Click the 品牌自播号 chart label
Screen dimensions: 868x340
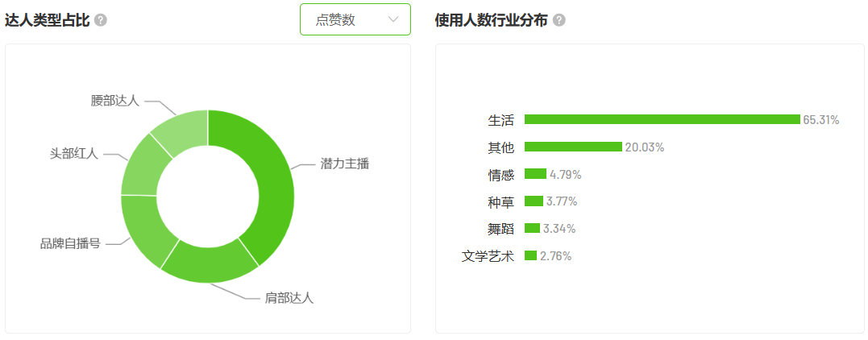tap(70, 243)
